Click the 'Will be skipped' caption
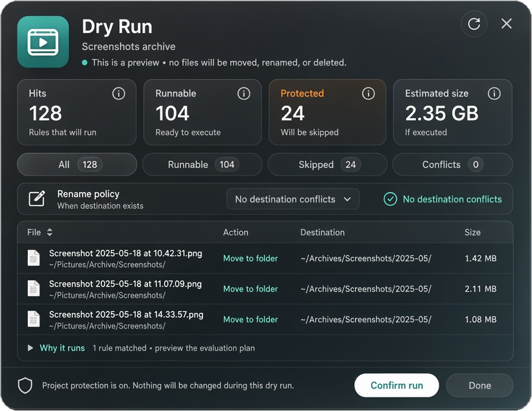Image resolution: width=532 pixels, height=411 pixels. click(309, 132)
